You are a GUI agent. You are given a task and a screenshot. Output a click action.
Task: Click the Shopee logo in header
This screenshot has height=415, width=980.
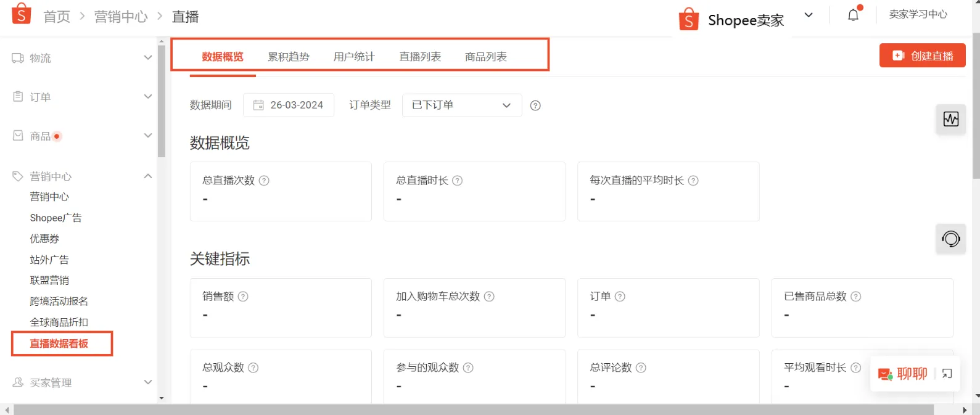(21, 13)
